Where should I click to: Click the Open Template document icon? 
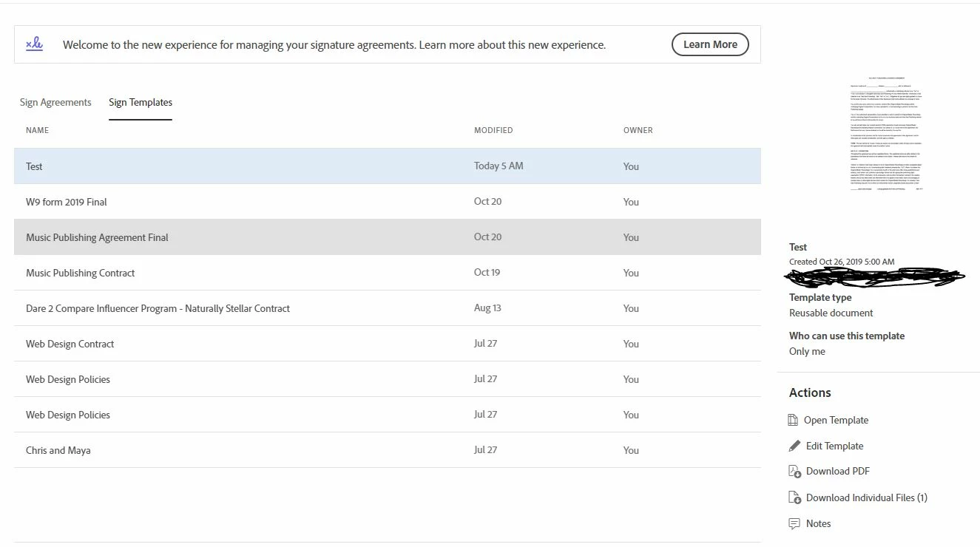794,420
